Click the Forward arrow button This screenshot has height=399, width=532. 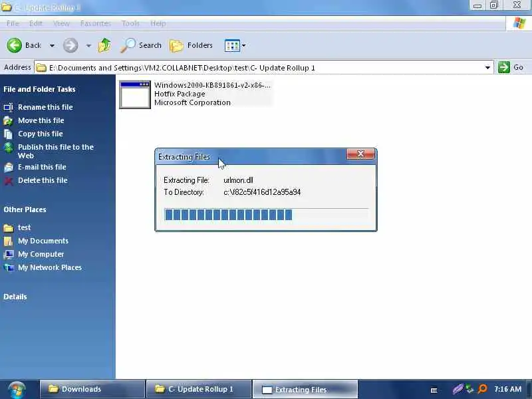pos(70,45)
